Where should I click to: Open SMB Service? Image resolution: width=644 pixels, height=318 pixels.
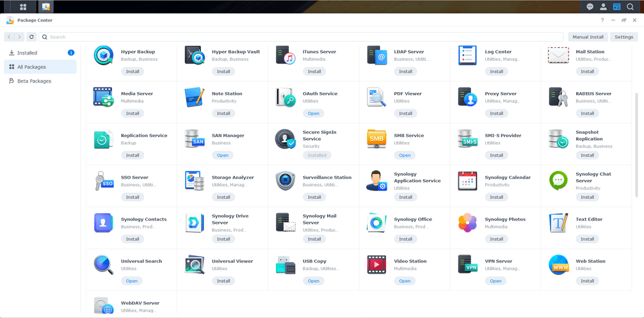(405, 155)
